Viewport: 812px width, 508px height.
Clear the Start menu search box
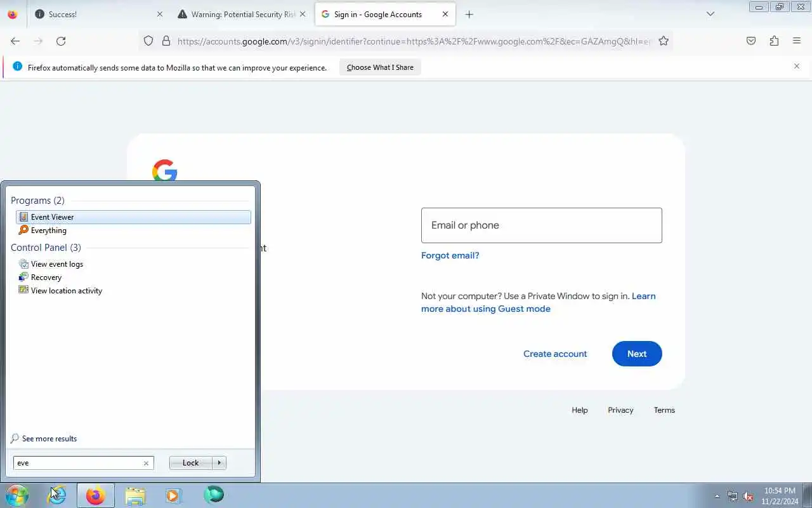[146, 463]
